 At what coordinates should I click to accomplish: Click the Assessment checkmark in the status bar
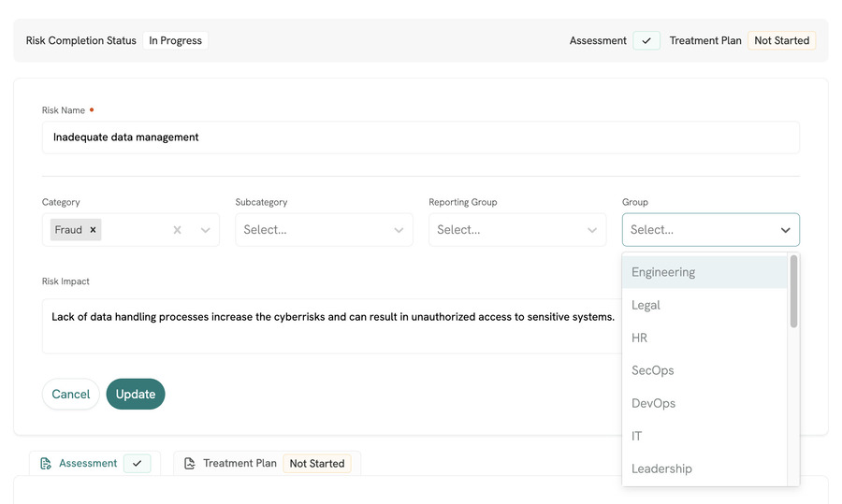click(x=646, y=41)
